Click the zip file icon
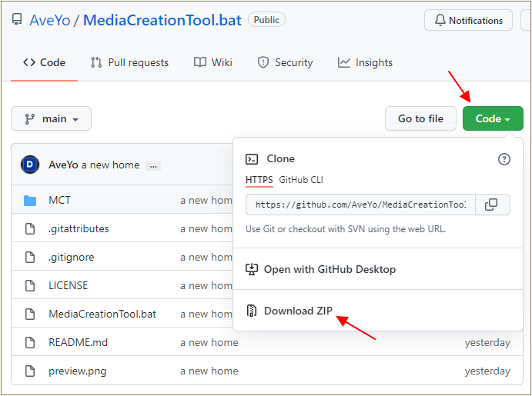This screenshot has height=396, width=532. point(252,311)
